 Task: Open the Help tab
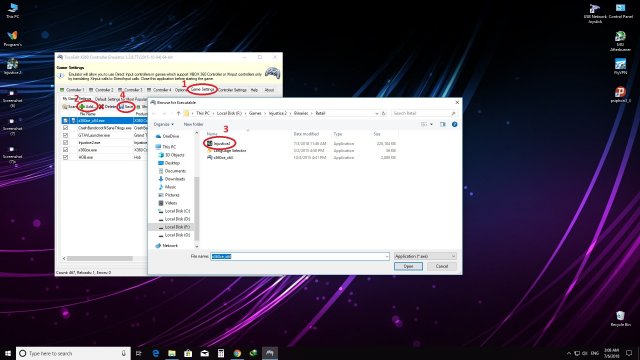click(254, 90)
